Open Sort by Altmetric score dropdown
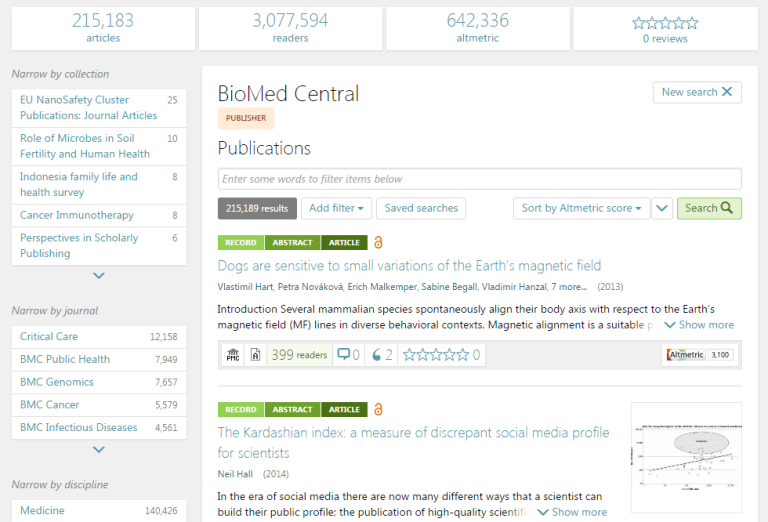This screenshot has height=522, width=768. [x=581, y=208]
